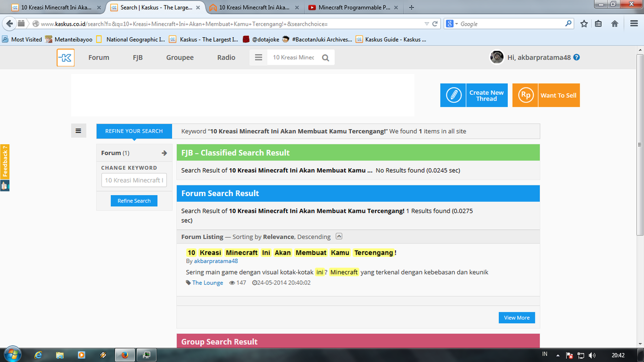644x362 pixels.
Task: Open National Geographic bookmark
Action: [x=131, y=39]
